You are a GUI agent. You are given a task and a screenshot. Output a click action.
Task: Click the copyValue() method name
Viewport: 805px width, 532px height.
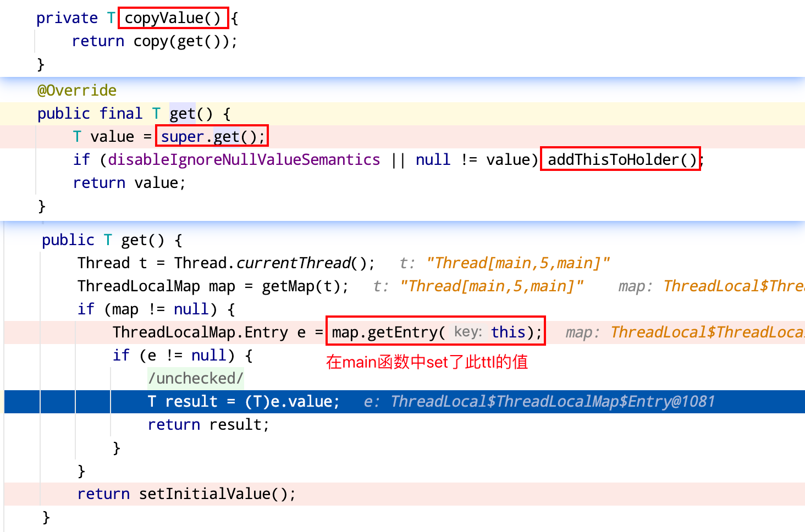tap(173, 18)
